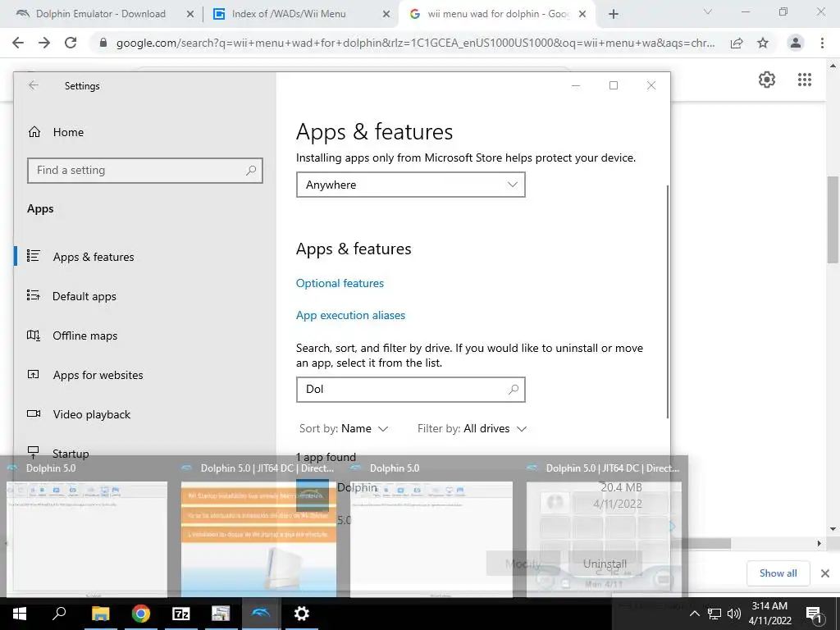Open notification center icon

[814, 614]
